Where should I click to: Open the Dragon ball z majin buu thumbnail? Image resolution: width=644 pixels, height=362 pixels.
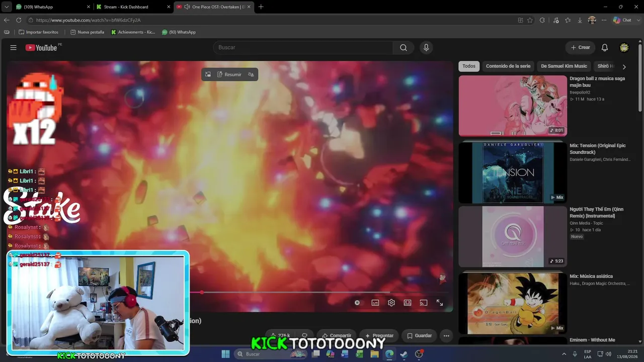[x=513, y=106]
